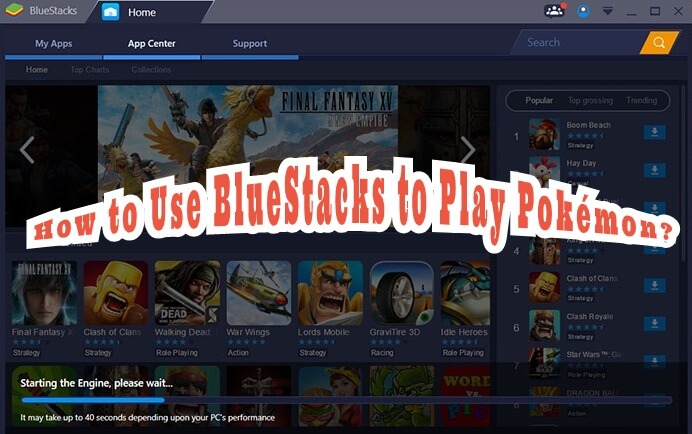Download Star Wars game with its icon
This screenshot has width=692, height=434.
coord(654,362)
